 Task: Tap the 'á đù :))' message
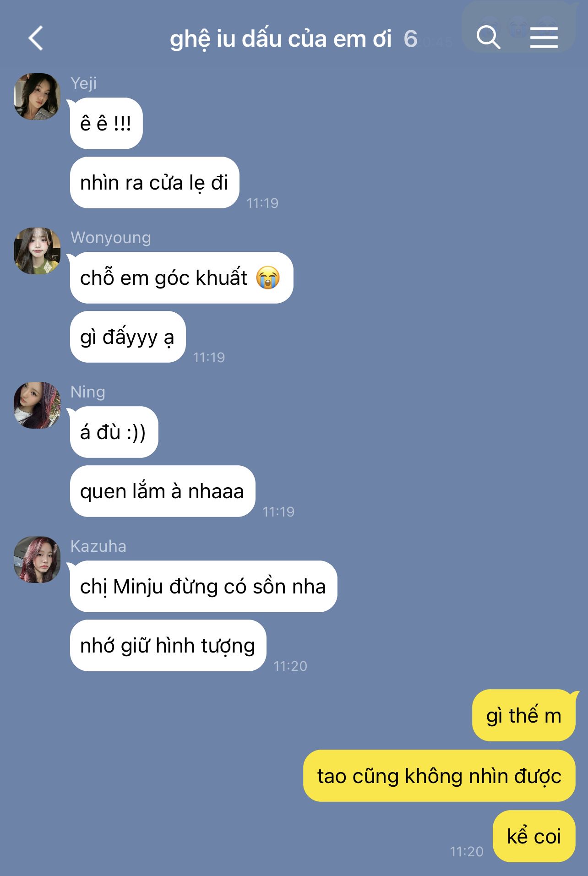[x=114, y=432]
